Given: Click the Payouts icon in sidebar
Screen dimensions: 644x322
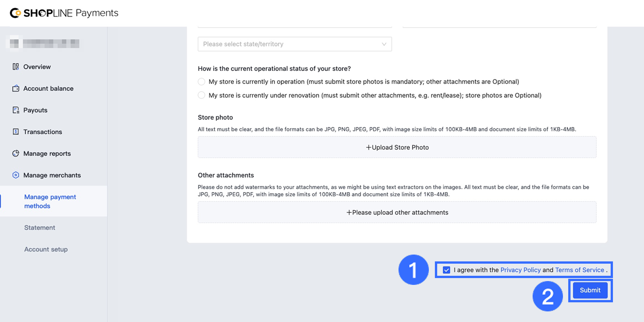Looking at the screenshot, I should (16, 110).
